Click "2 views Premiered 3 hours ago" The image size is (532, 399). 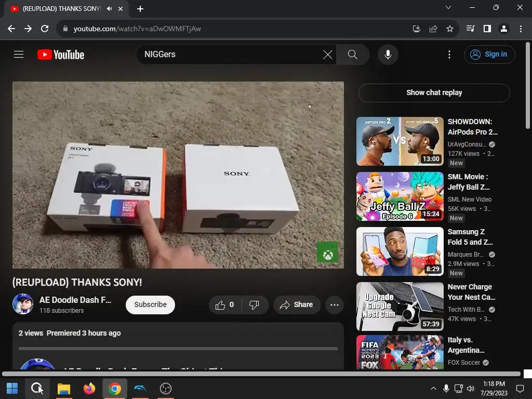70,333
